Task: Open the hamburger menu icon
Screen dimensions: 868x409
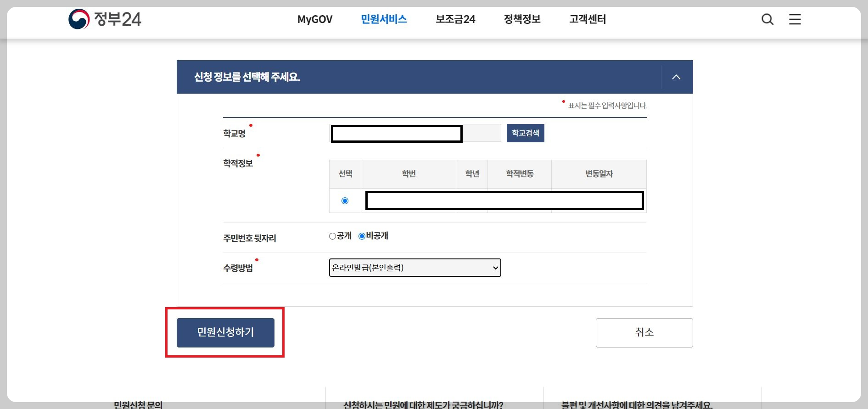Action: (795, 19)
